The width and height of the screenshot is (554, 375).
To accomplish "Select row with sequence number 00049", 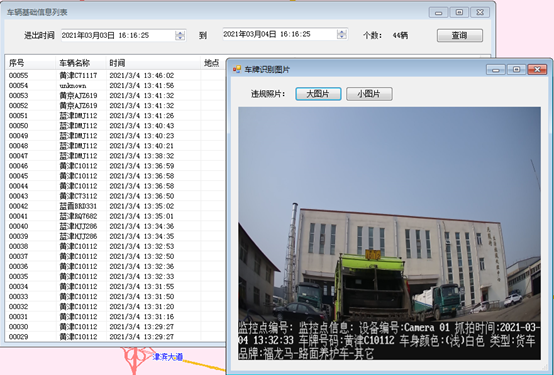I will point(116,136).
